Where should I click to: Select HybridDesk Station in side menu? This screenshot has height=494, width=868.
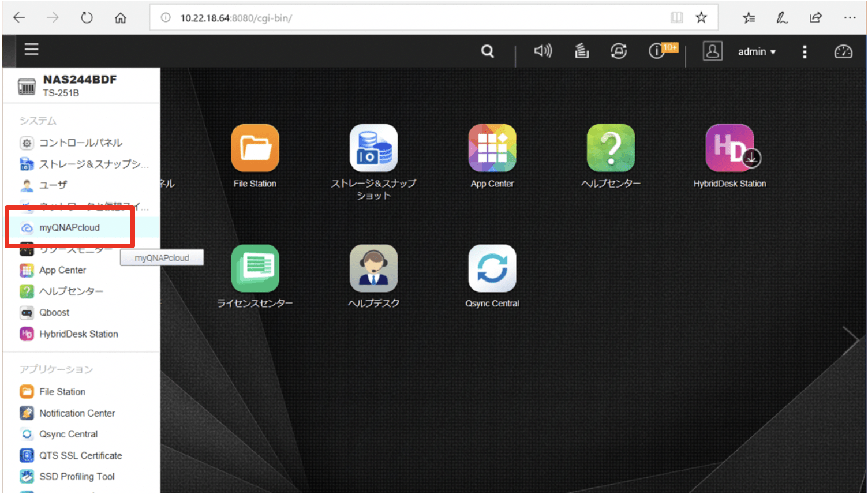81,334
